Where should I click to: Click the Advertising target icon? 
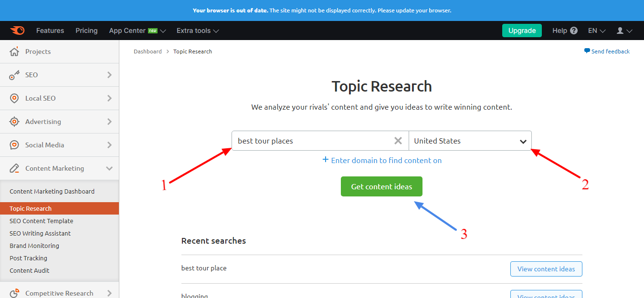(14, 122)
